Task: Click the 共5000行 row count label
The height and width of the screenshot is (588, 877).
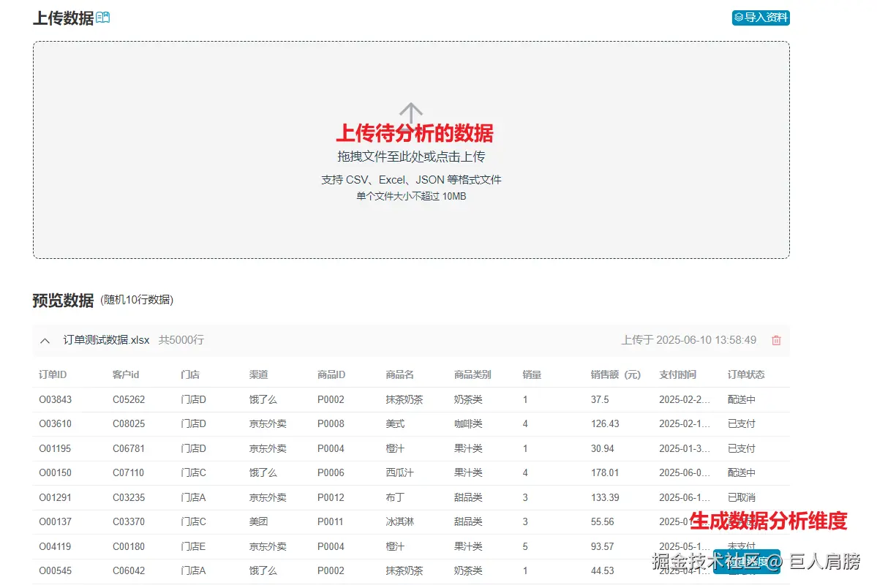Action: [x=181, y=340]
